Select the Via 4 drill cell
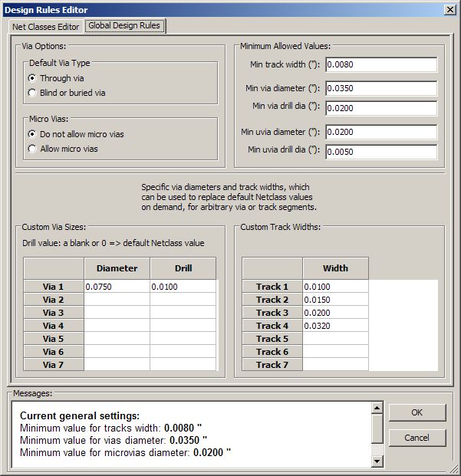Image resolution: width=461 pixels, height=476 pixels. point(183,326)
